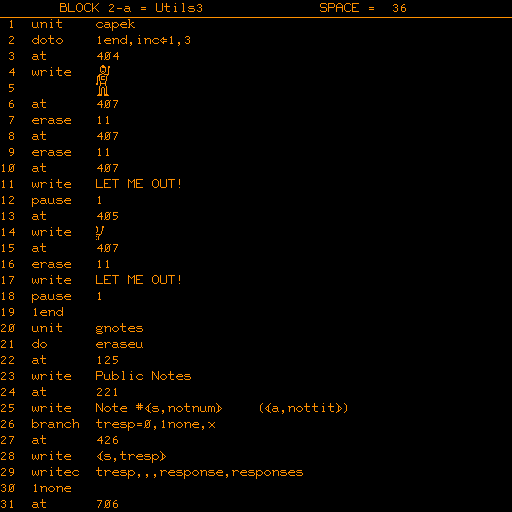Screen dimensions: 512x512
Task: Click first LET ME OUT! text
Action: [138, 184]
